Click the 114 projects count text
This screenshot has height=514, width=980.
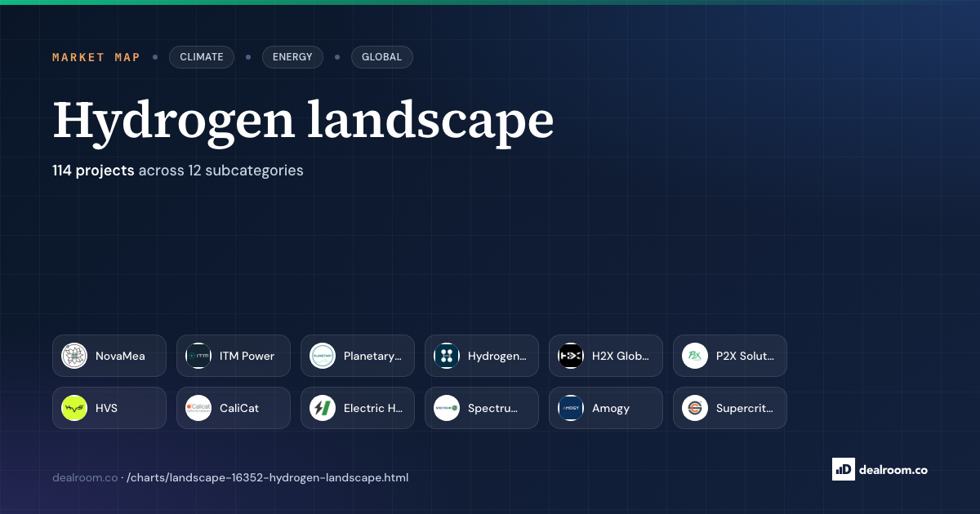93,171
